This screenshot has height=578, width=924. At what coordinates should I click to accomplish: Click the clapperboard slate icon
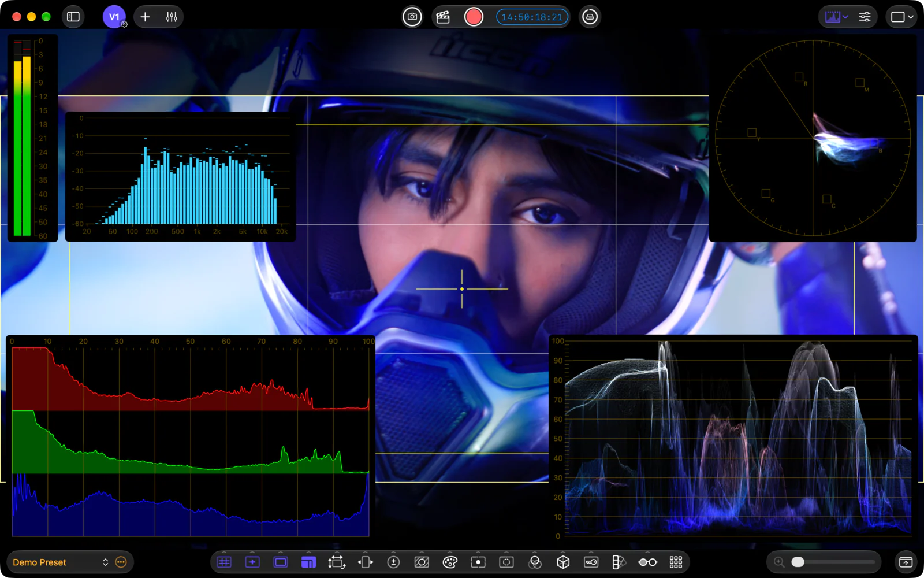[443, 17]
